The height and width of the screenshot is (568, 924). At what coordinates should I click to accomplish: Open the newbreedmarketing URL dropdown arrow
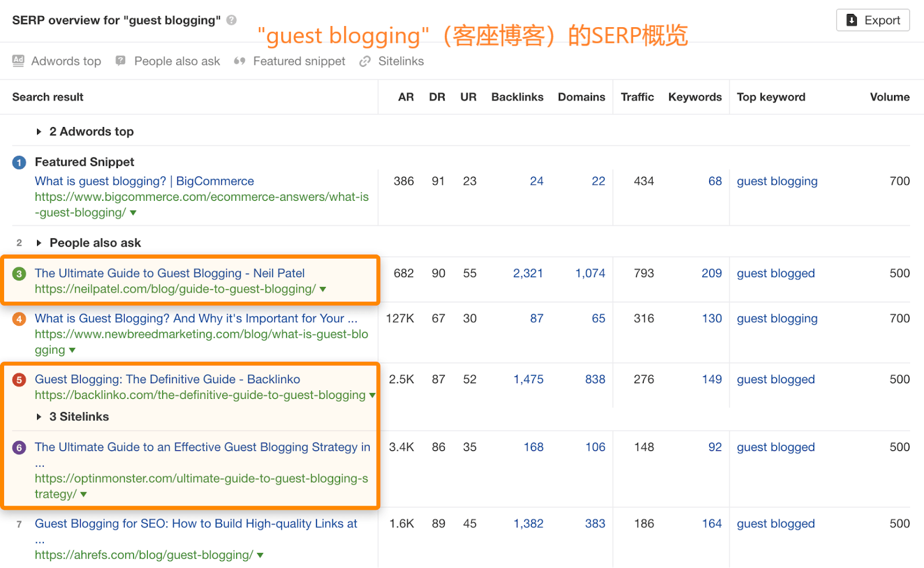tap(72, 350)
